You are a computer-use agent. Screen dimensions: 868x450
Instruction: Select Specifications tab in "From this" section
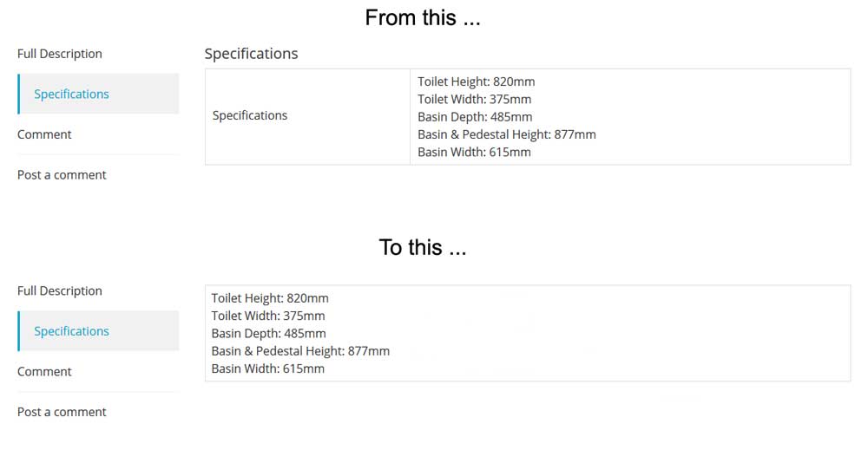click(x=71, y=94)
